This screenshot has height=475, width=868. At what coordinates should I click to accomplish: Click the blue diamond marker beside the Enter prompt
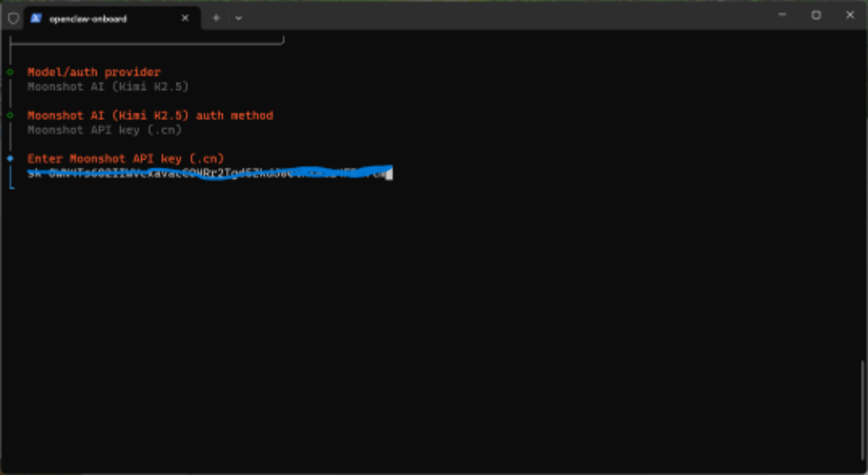point(10,158)
